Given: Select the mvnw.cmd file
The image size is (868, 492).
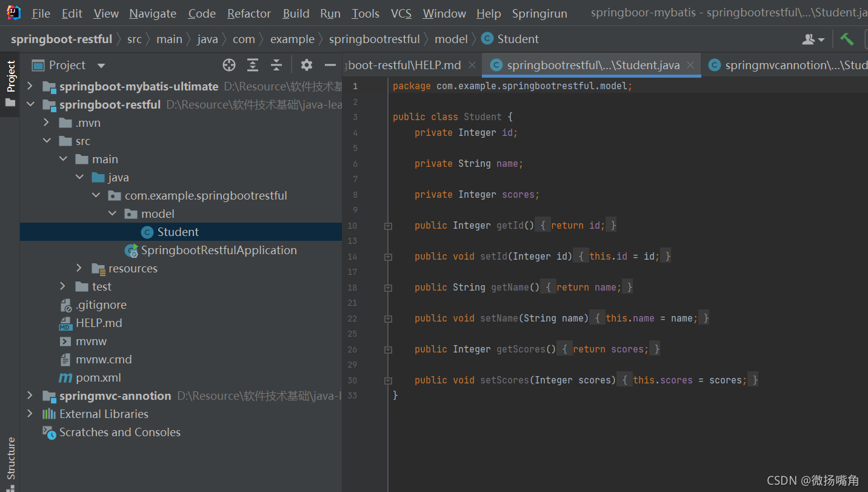Looking at the screenshot, I should (x=103, y=359).
